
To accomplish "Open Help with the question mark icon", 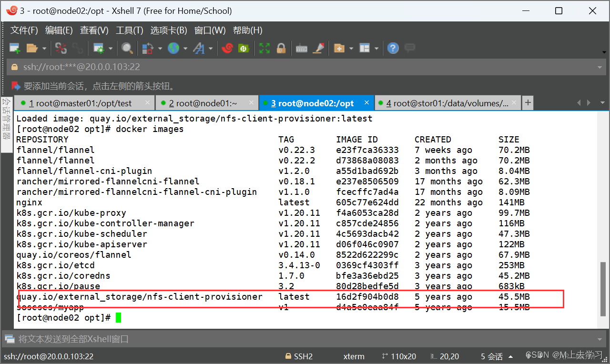I will (393, 48).
